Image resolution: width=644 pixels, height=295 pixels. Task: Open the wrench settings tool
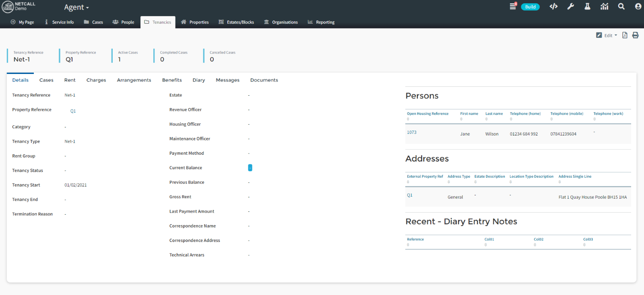pos(570,6)
